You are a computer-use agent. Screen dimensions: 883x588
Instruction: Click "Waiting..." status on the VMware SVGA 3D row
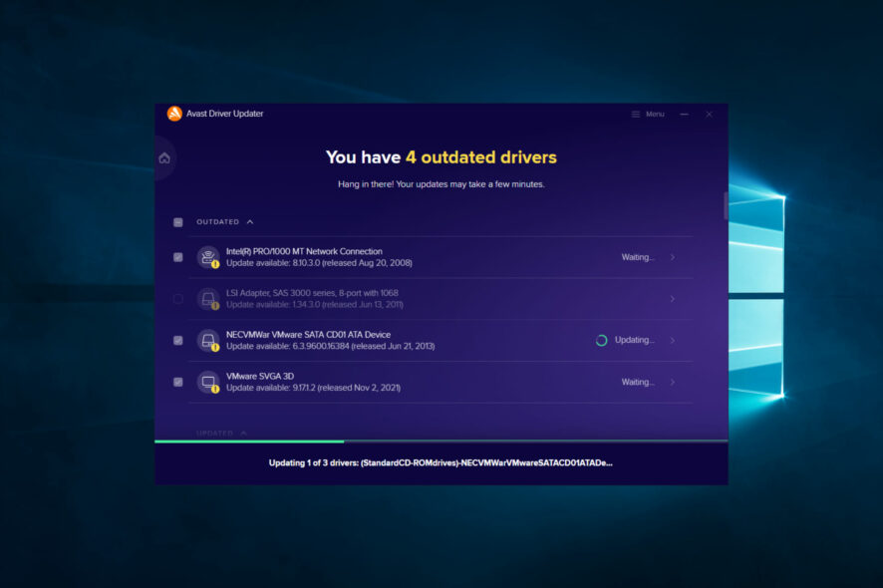click(x=638, y=382)
